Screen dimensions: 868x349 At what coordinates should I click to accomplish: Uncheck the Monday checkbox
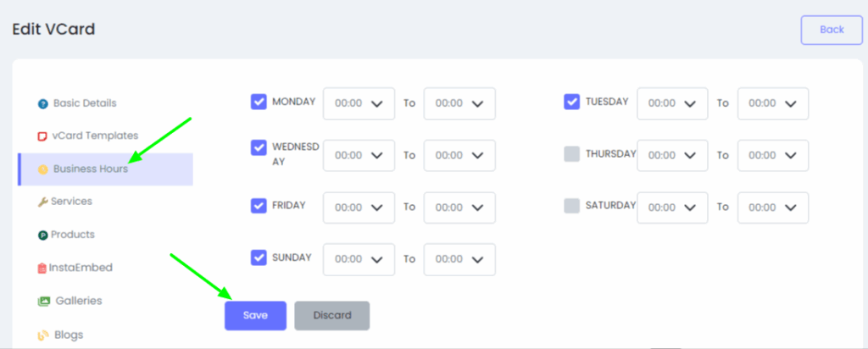[259, 102]
